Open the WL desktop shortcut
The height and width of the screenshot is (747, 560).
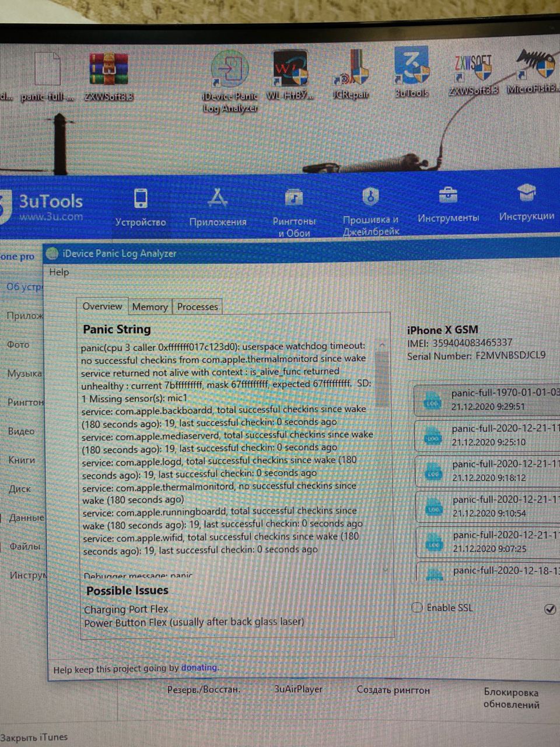pyautogui.click(x=290, y=75)
